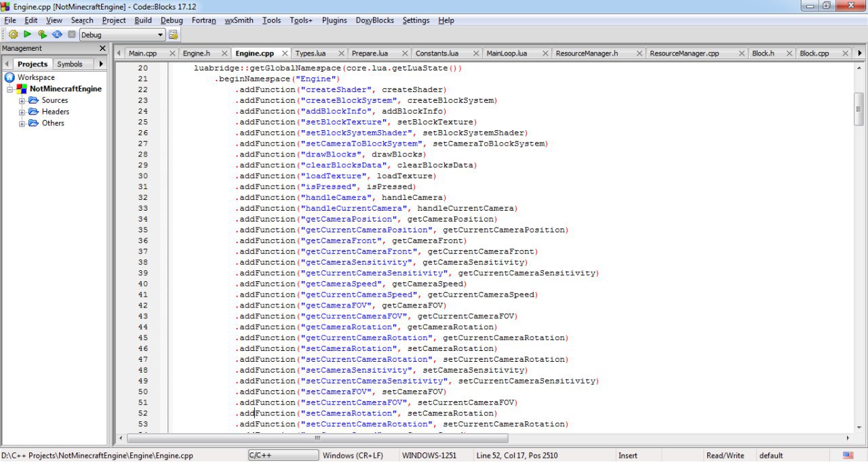Close the Management panel with its X

[103, 49]
